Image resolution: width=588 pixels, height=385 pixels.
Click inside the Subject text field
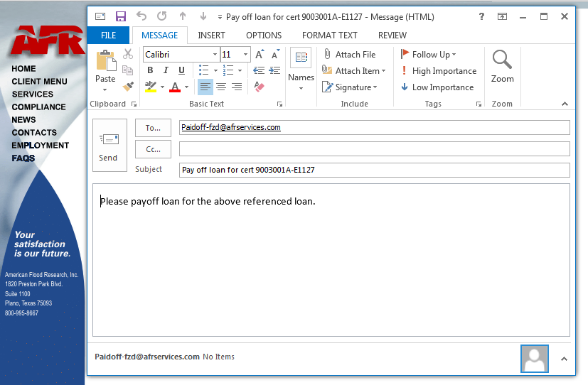click(374, 170)
